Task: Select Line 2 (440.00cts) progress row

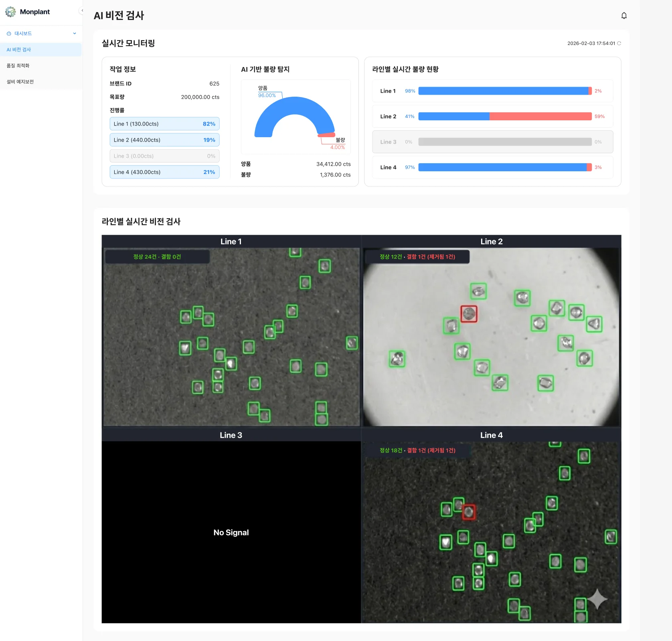Action: 164,140
